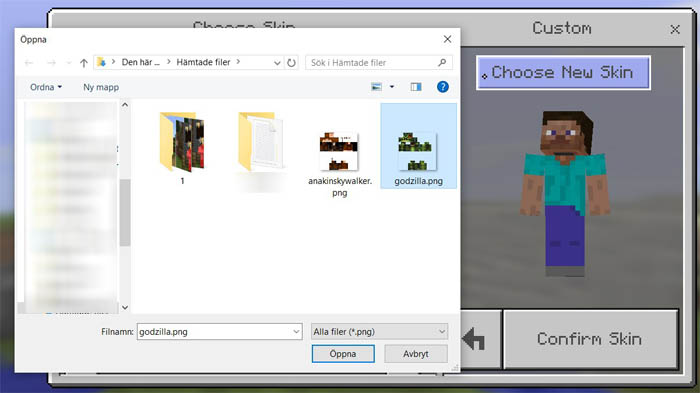The image size is (700, 393).
Task: Click the Choose New Skin button
Action: [563, 72]
